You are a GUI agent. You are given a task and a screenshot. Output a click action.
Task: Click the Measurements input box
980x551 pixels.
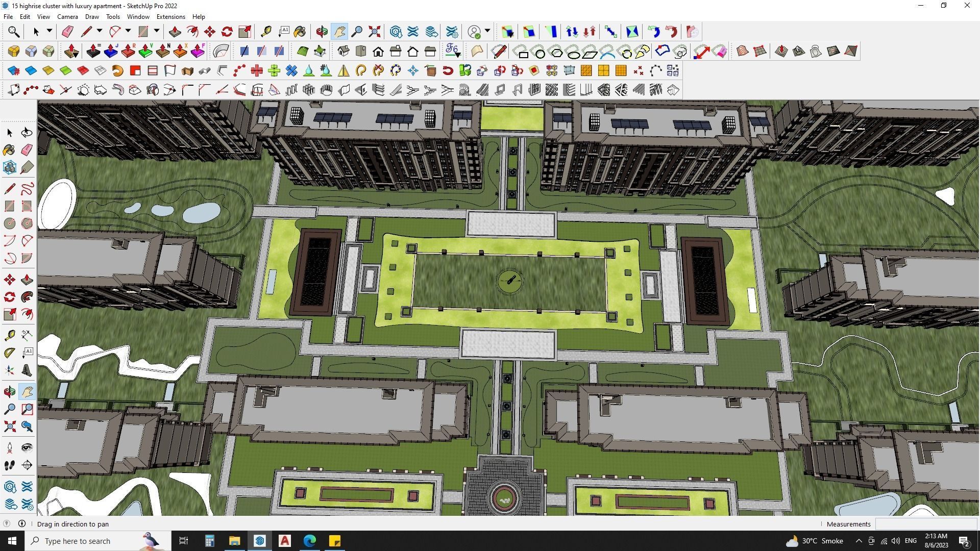925,524
